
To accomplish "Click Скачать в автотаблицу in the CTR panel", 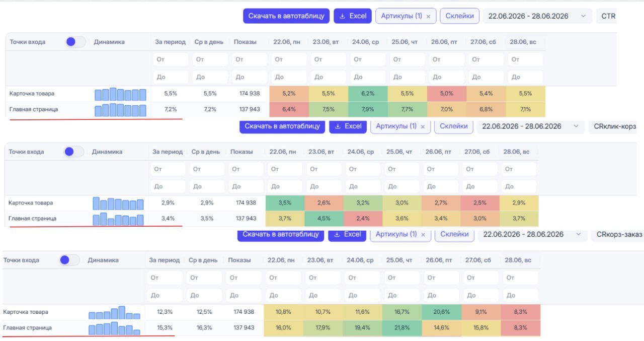I will tap(287, 16).
